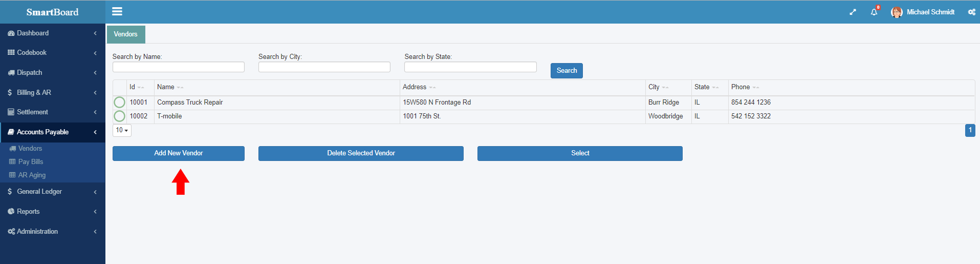
Task: Click the Dashboard gauge icon
Action: coord(11,33)
